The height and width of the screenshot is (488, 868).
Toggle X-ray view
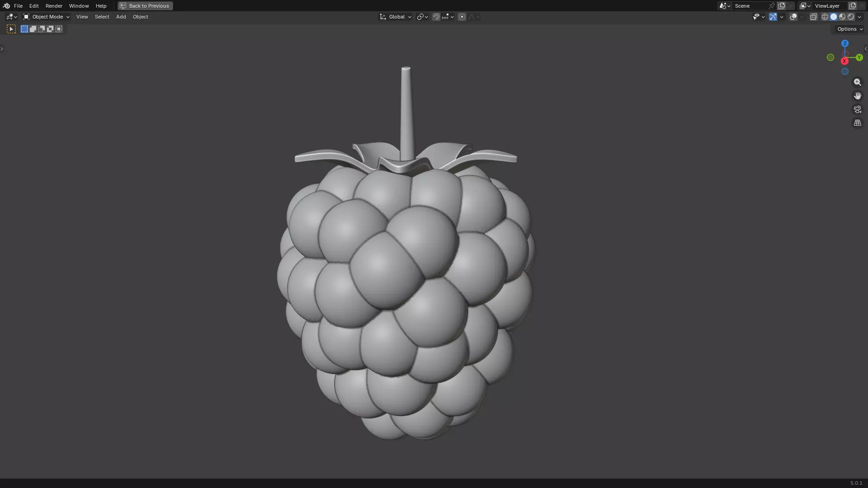pos(814,17)
